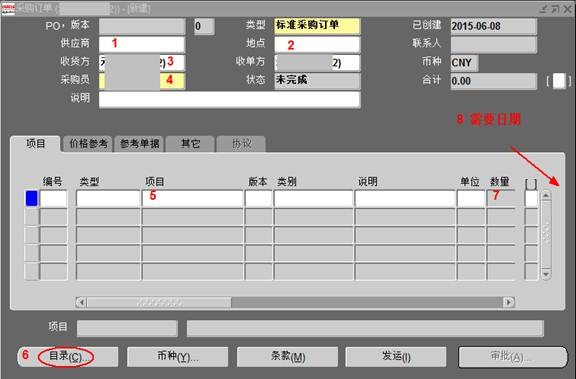Screen dimensions: 576x379
Task: Click the bottom item description field
Action: (x=365, y=328)
